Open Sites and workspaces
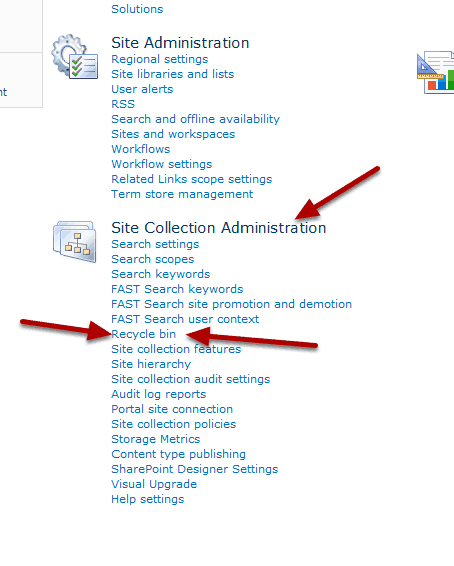The width and height of the screenshot is (454, 566). 173,135
